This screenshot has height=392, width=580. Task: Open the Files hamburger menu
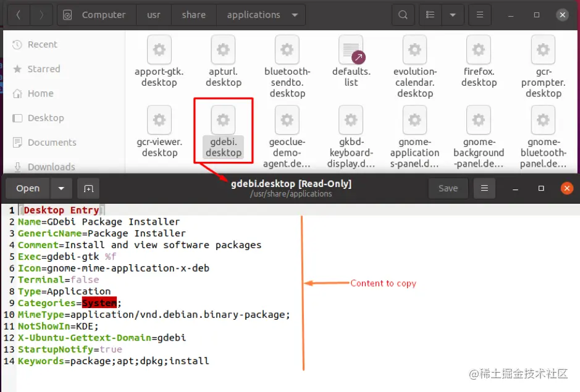pyautogui.click(x=480, y=15)
